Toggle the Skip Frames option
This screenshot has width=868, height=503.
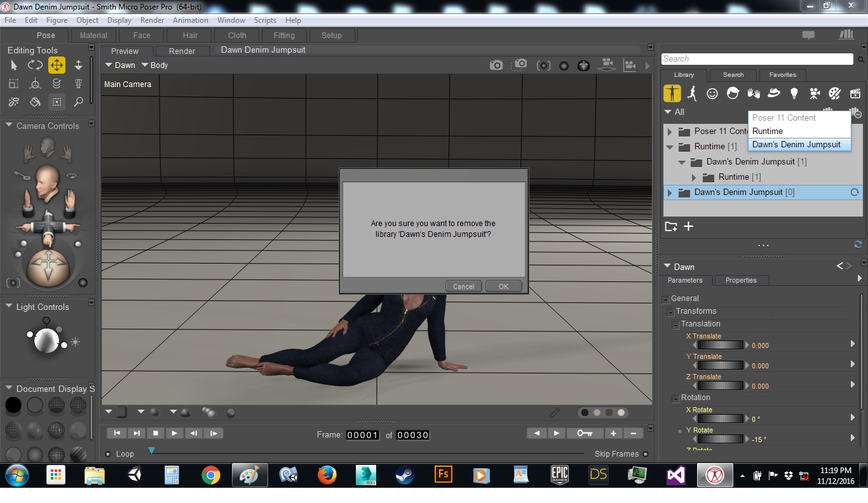point(646,454)
